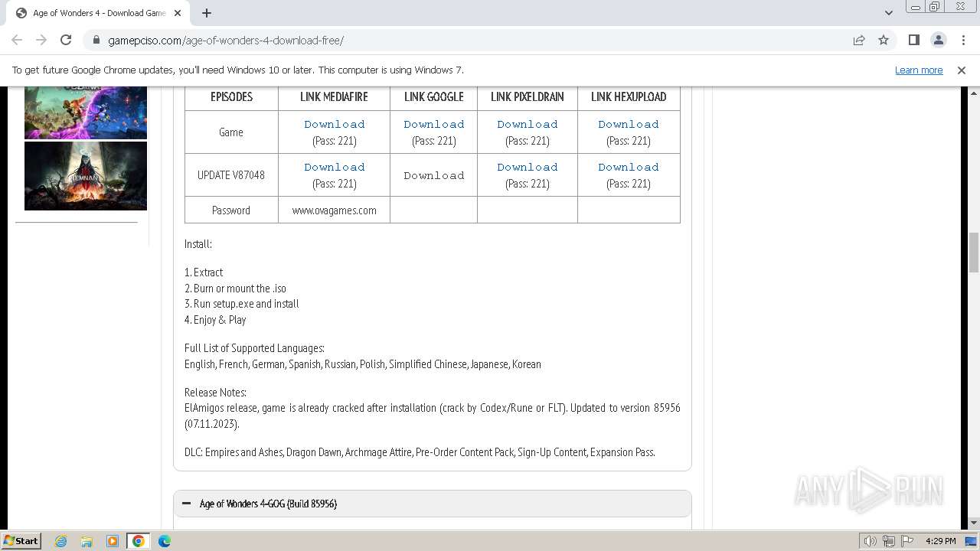Open the volume speaker tray icon
Screen dimensions: 980x551
[871, 541]
